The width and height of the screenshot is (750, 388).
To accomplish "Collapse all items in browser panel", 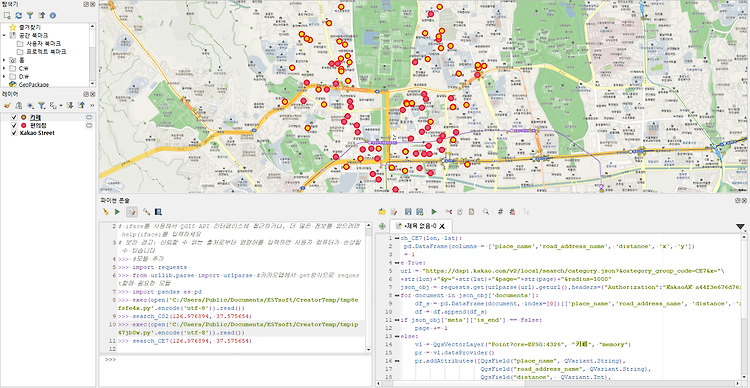I will pos(41,15).
